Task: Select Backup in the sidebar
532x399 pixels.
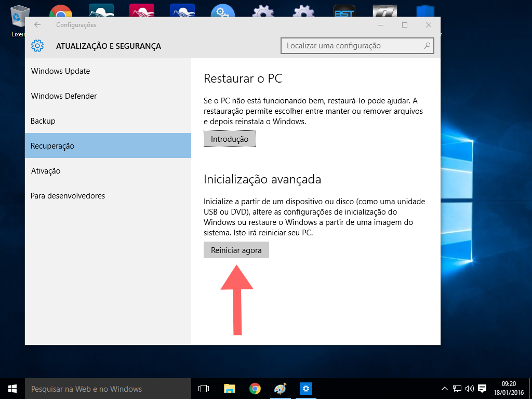Action: 108,121
